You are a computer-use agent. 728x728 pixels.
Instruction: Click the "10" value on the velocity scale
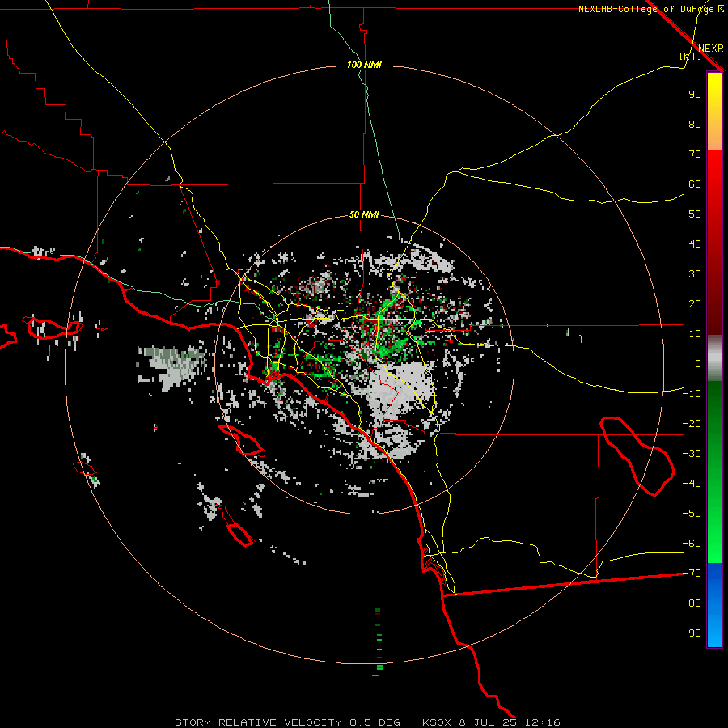click(x=695, y=334)
